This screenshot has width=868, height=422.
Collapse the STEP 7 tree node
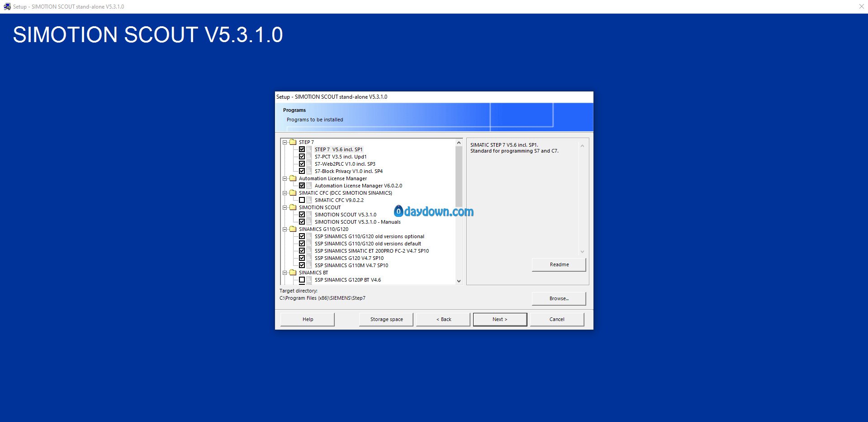point(285,142)
